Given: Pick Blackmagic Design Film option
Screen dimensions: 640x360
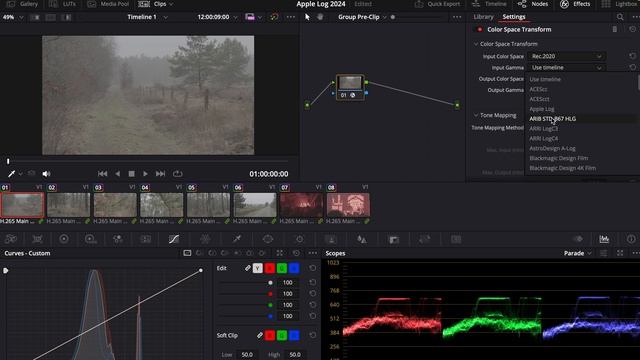Looking at the screenshot, I should pos(558,158).
